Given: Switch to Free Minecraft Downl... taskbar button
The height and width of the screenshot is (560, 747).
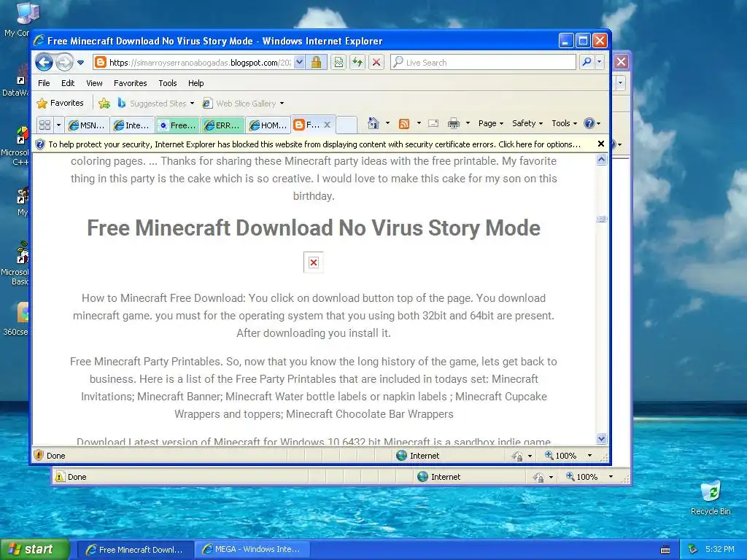Looking at the screenshot, I should pyautogui.click(x=135, y=550).
